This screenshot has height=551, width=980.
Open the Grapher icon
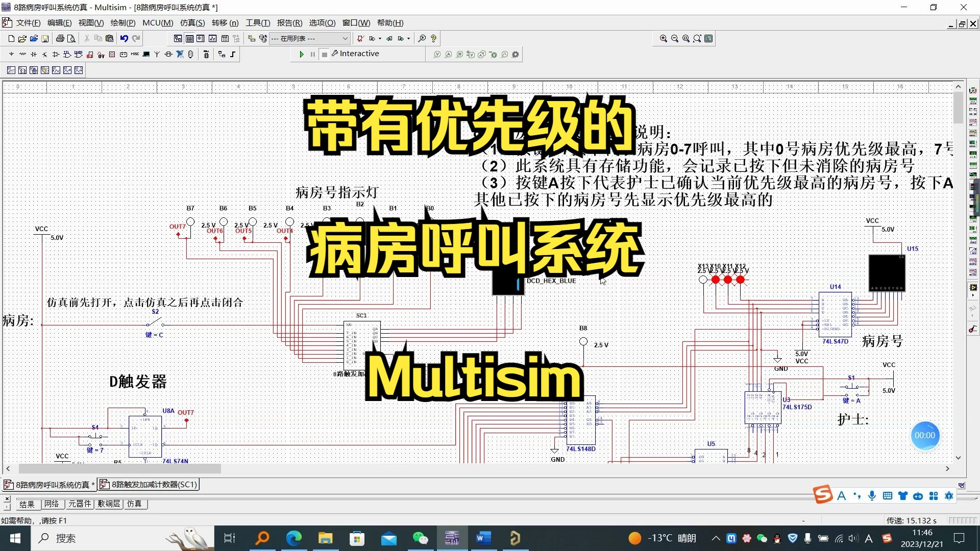point(212,38)
